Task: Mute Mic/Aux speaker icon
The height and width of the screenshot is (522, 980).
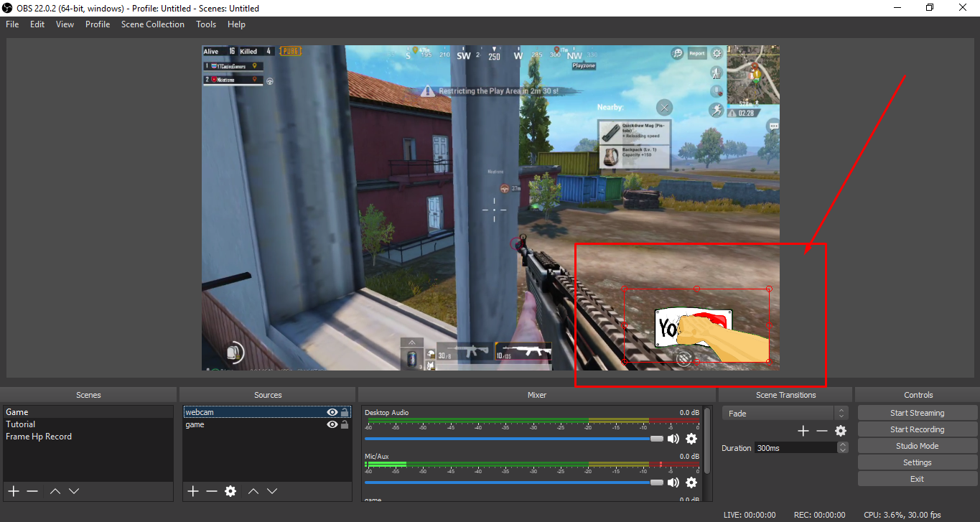Action: (673, 483)
